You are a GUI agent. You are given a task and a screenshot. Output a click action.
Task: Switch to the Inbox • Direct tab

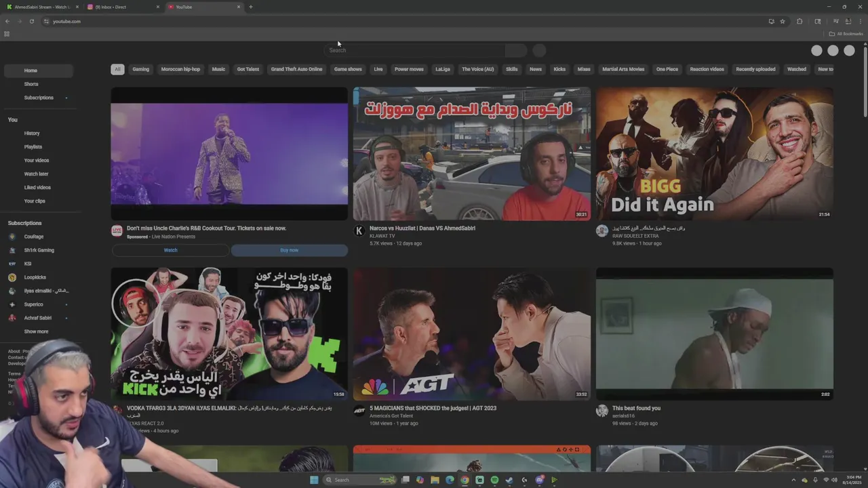click(122, 7)
